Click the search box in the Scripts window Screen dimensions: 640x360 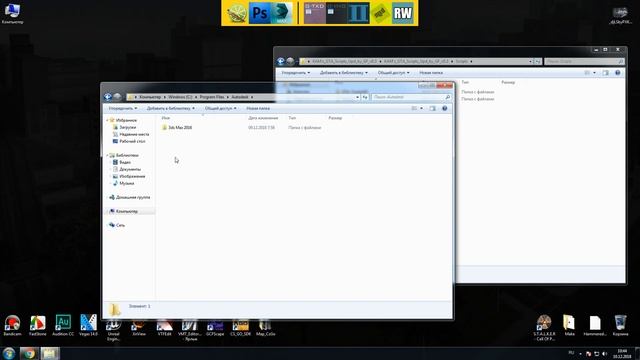(584, 61)
